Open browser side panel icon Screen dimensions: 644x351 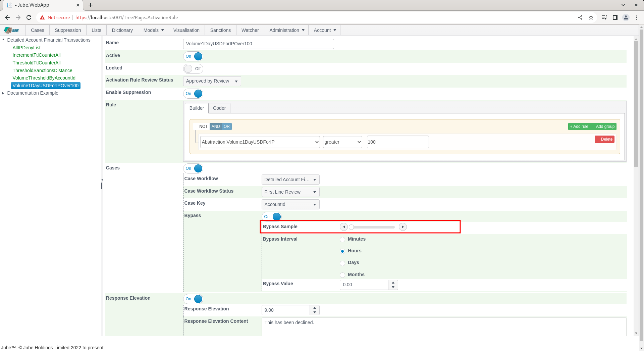point(615,17)
